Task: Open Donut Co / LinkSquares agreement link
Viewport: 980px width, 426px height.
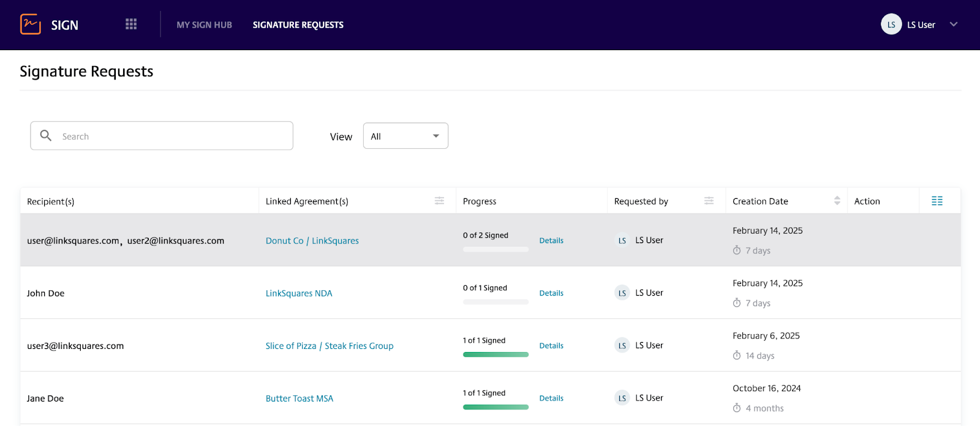Action: tap(312, 241)
